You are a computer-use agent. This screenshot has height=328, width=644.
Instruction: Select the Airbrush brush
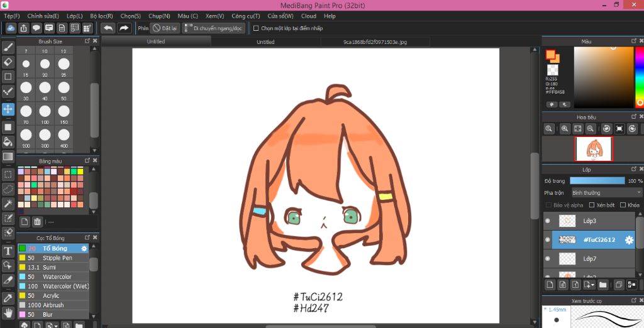tap(53, 305)
